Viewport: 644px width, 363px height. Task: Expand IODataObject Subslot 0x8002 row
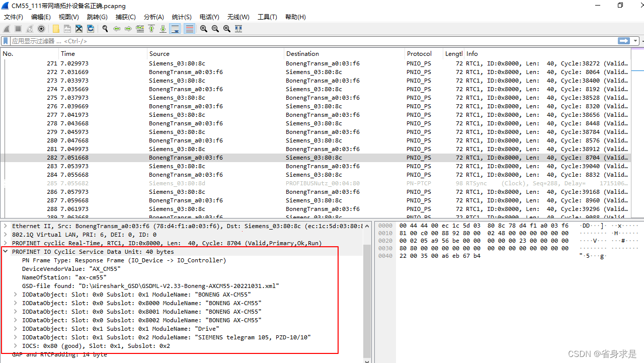click(16, 320)
